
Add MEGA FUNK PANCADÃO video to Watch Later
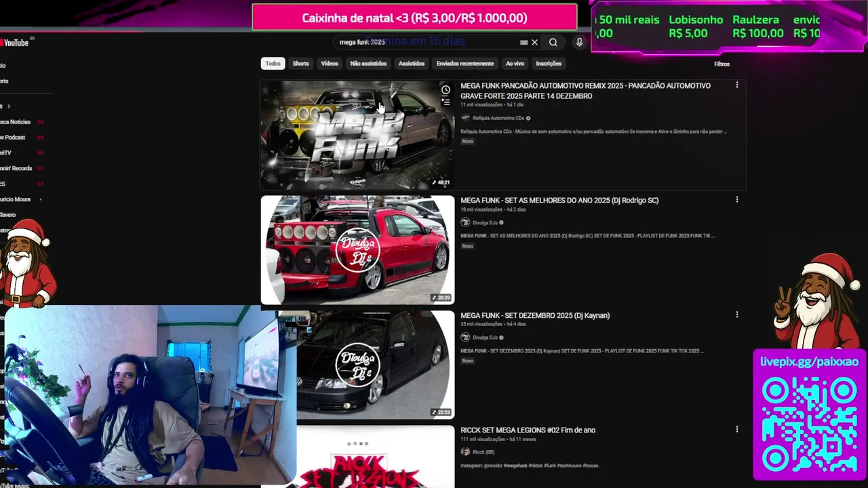click(x=446, y=89)
